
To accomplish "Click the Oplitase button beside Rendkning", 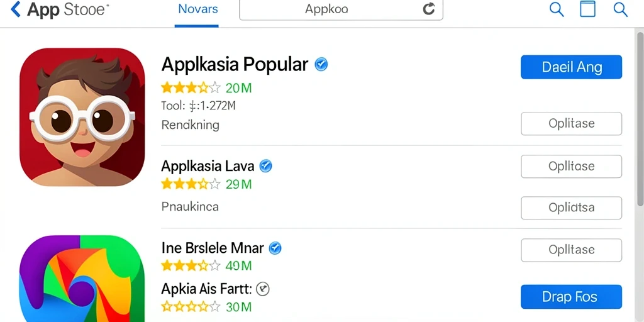I will click(571, 124).
